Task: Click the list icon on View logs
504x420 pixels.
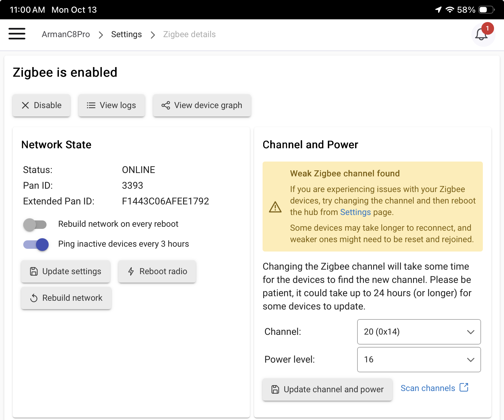Action: point(91,105)
